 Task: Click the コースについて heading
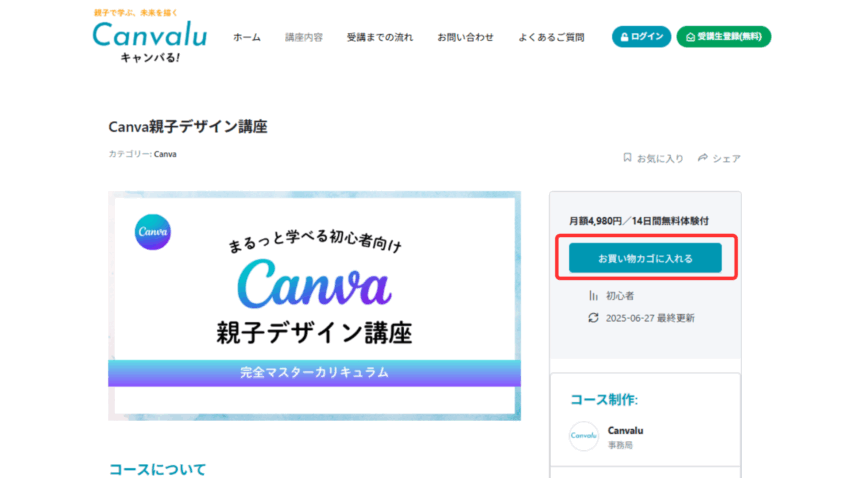pyautogui.click(x=157, y=469)
